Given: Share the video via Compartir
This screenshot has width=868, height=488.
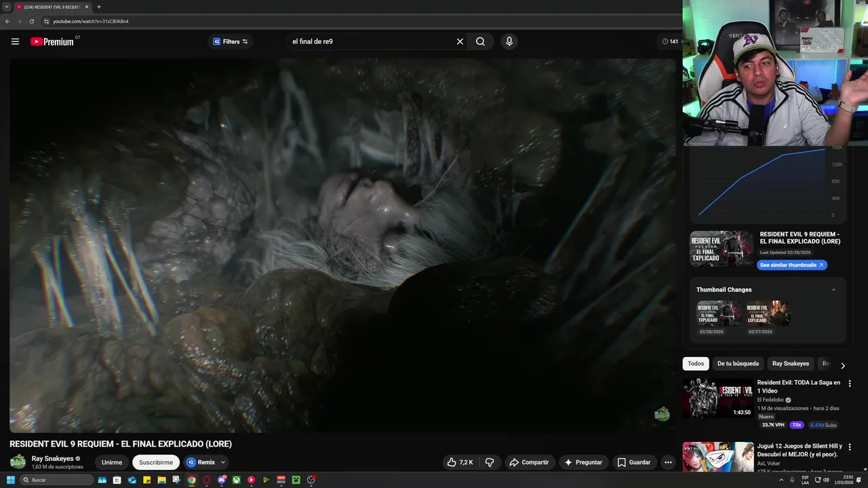Looking at the screenshot, I should tap(529, 462).
